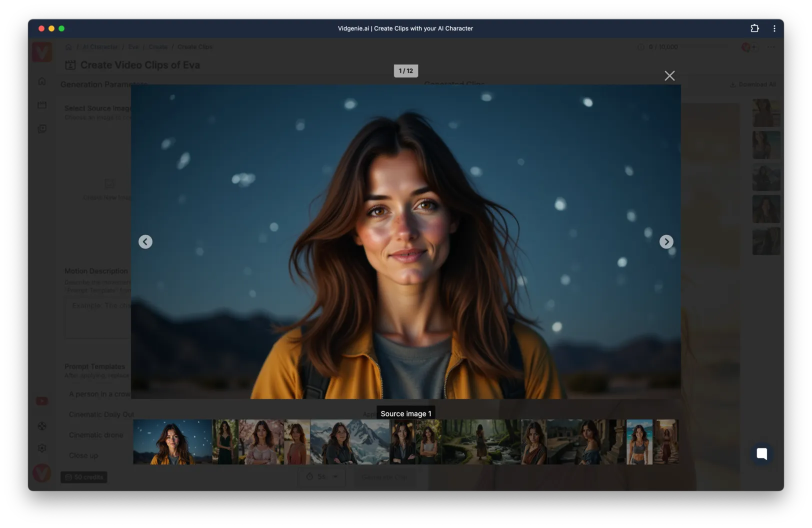Open the browser extensions puzzle icon
The width and height of the screenshot is (812, 528).
[754, 28]
